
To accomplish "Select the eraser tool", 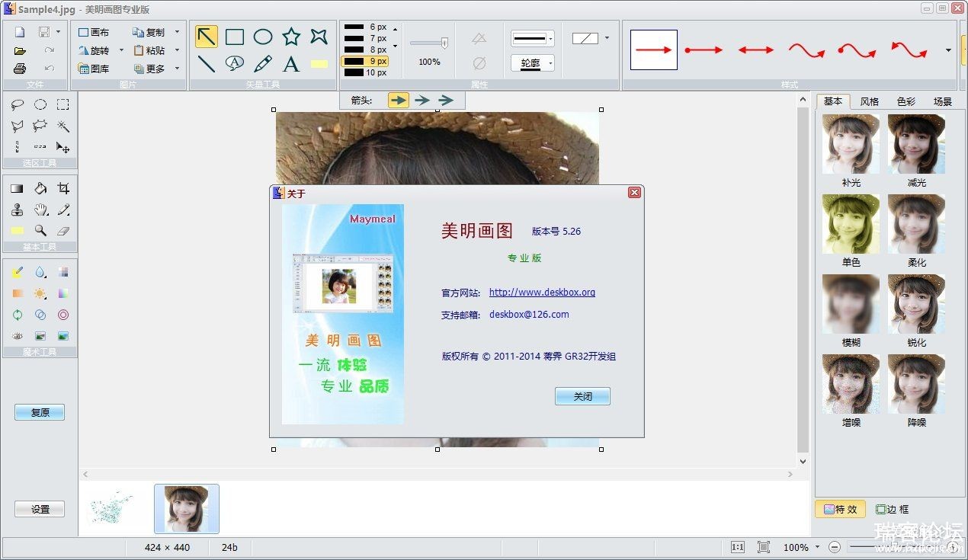I will [x=63, y=230].
